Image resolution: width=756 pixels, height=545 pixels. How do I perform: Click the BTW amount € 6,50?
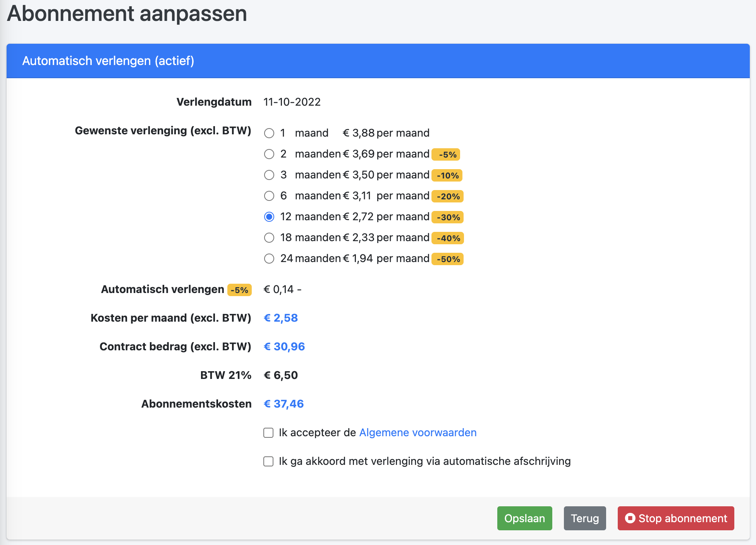pyautogui.click(x=281, y=375)
